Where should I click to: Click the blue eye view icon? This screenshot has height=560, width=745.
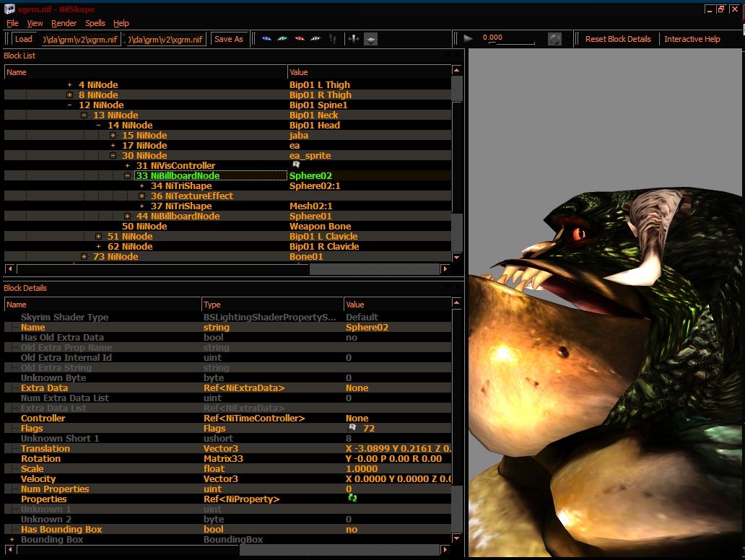(x=266, y=39)
